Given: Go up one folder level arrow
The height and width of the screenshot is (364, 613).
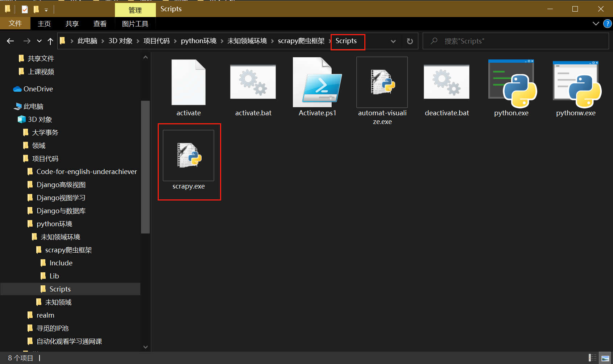Looking at the screenshot, I should point(50,41).
